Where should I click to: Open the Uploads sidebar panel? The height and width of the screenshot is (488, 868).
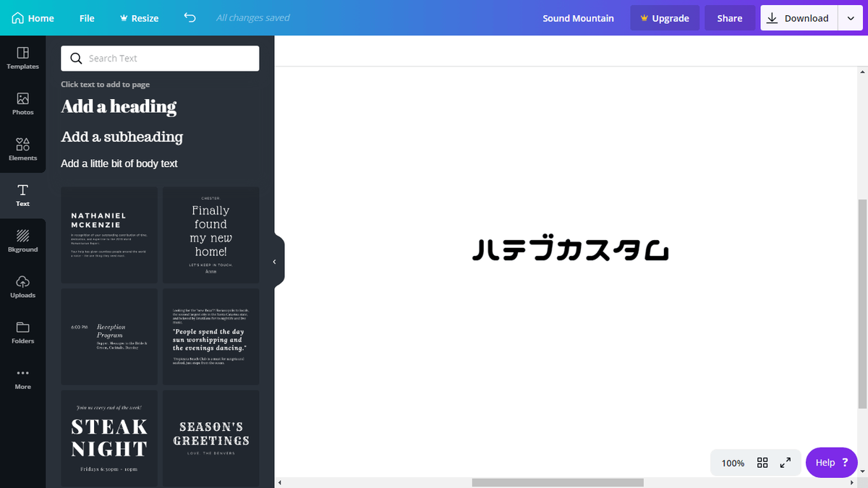coord(22,287)
